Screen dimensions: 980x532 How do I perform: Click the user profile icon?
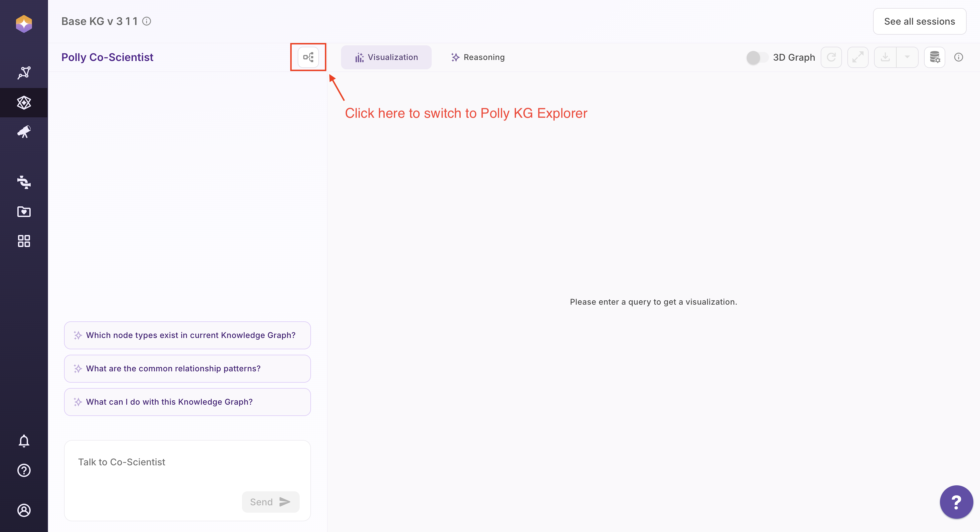pos(24,510)
